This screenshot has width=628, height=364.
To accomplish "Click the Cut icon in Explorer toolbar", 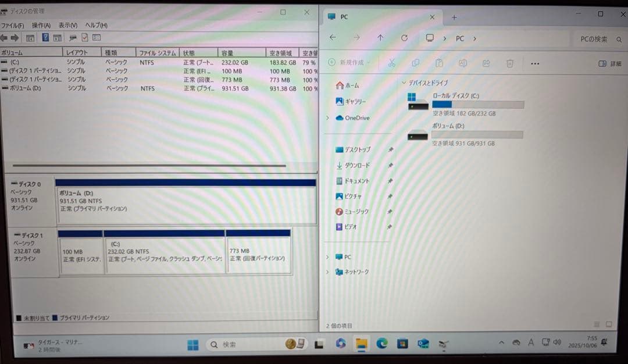I will [391, 63].
